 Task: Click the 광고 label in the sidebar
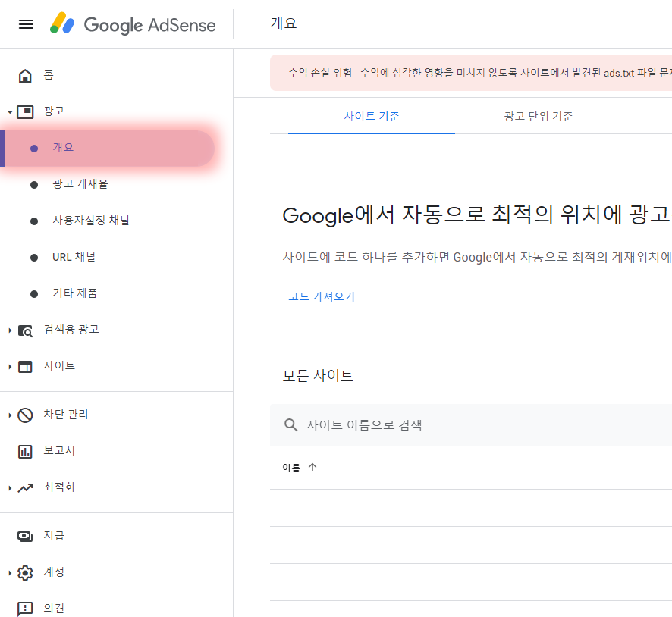coord(54,111)
